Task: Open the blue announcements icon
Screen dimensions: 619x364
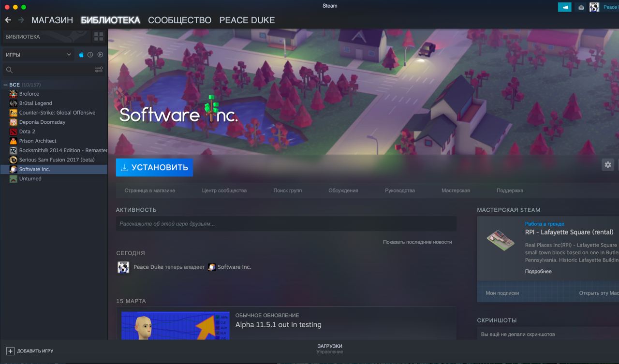Action: [x=564, y=7]
